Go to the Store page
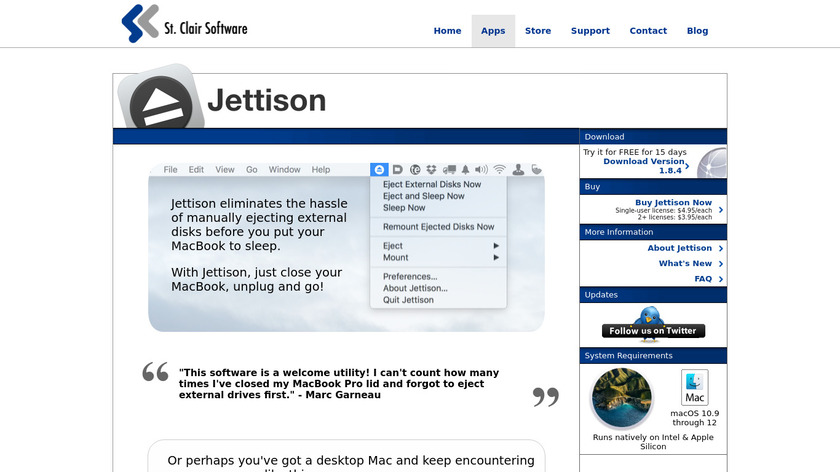Viewport: 840px width, 472px height. (538, 31)
